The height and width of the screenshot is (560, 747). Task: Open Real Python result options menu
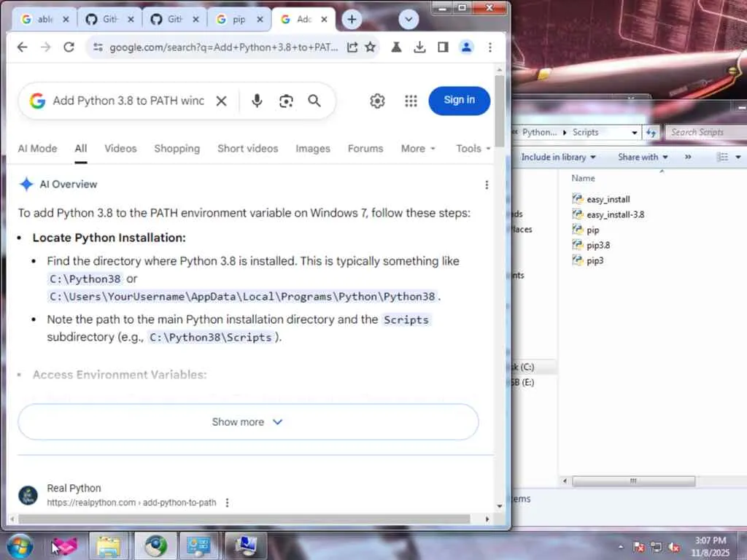[228, 502]
